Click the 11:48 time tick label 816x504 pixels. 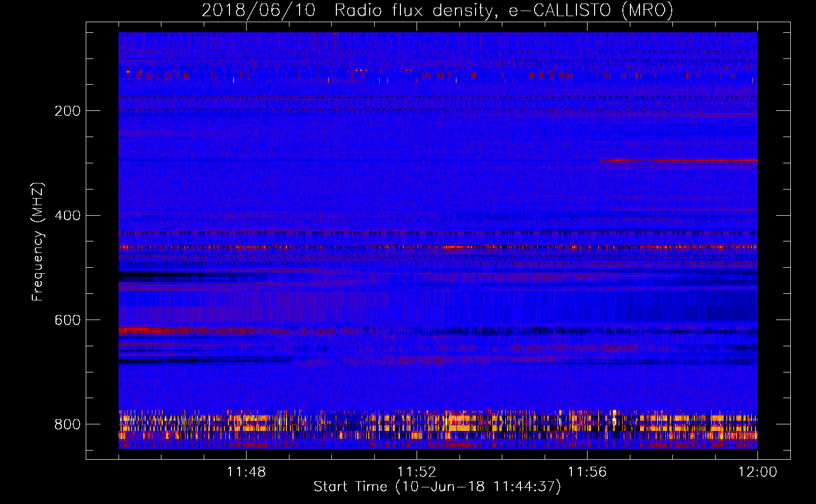[x=246, y=472]
